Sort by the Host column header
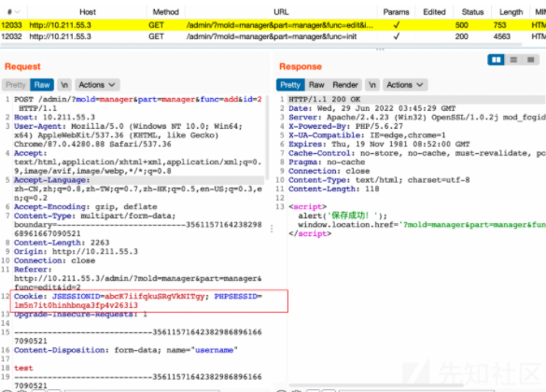 coord(88,12)
